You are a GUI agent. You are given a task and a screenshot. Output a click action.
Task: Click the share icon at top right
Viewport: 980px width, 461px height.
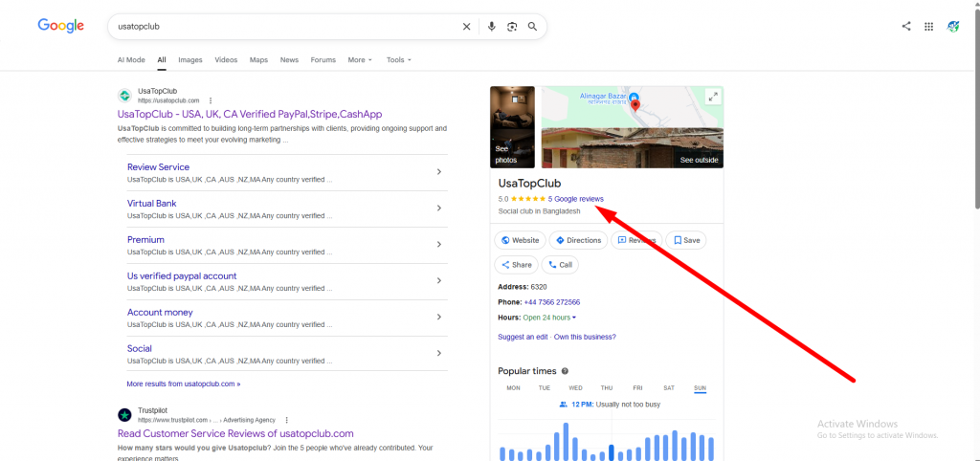click(906, 26)
